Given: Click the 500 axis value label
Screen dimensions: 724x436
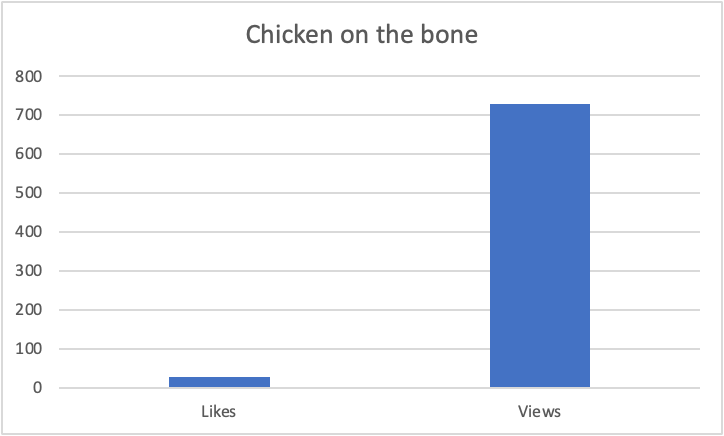Looking at the screenshot, I should click(x=28, y=193).
